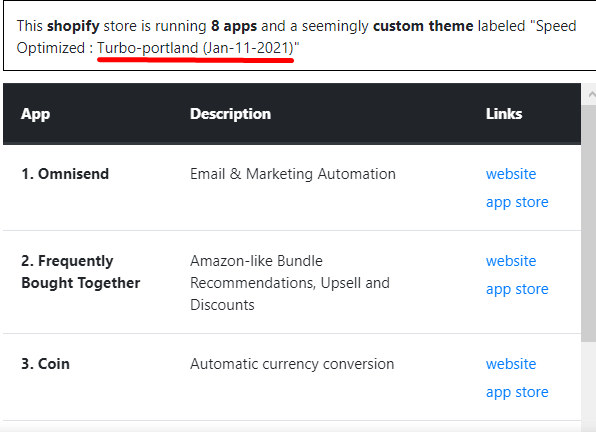The image size is (596, 436).
Task: Click 'Email & Marketing Automation' description
Action: coord(293,174)
